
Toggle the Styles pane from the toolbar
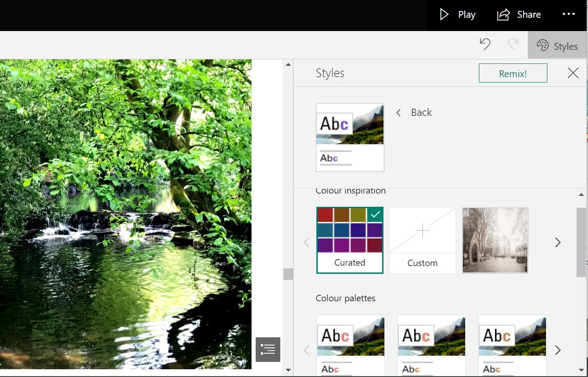tap(557, 45)
